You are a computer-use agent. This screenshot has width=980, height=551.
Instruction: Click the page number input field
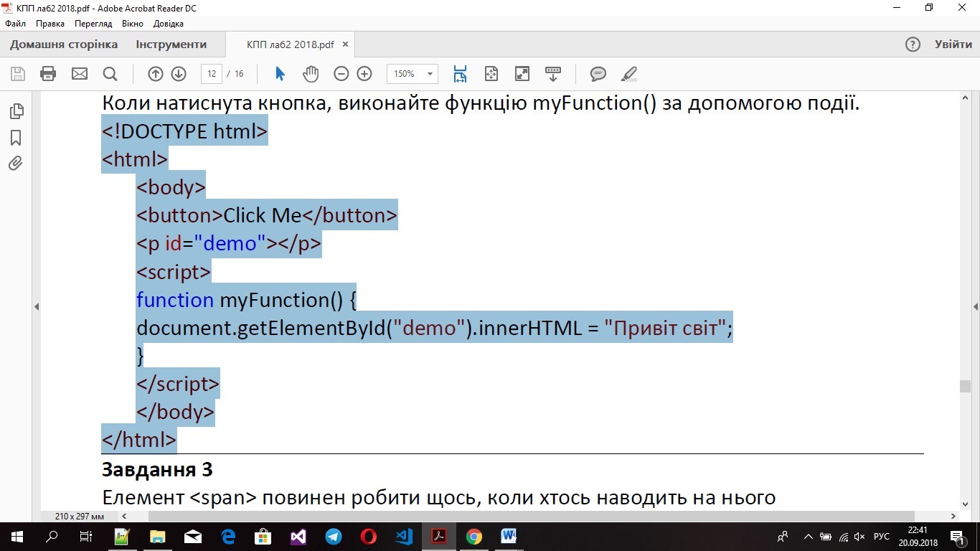(212, 74)
